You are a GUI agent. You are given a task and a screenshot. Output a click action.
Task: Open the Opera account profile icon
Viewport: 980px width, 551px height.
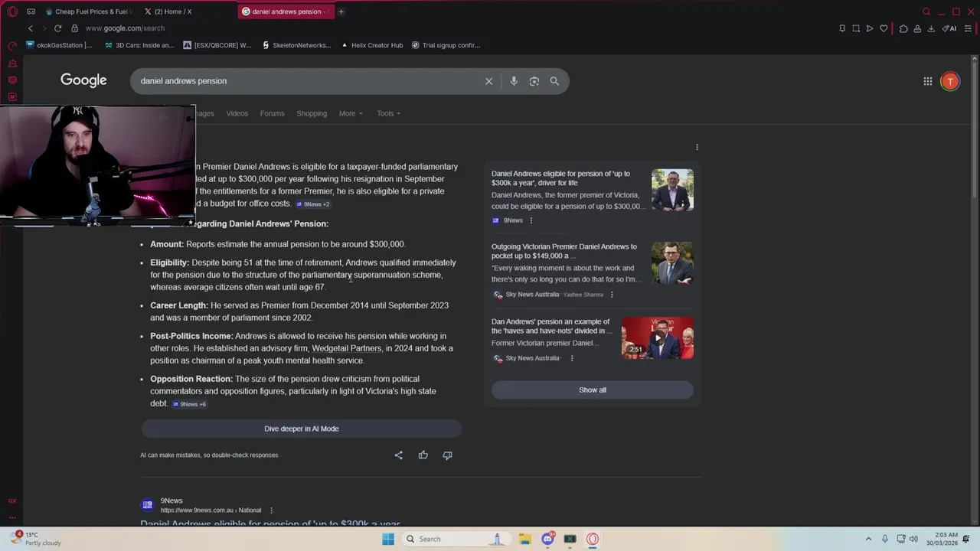917,28
